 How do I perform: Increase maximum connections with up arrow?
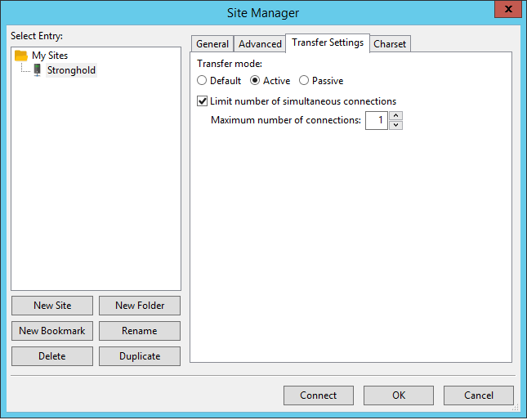coord(395,116)
